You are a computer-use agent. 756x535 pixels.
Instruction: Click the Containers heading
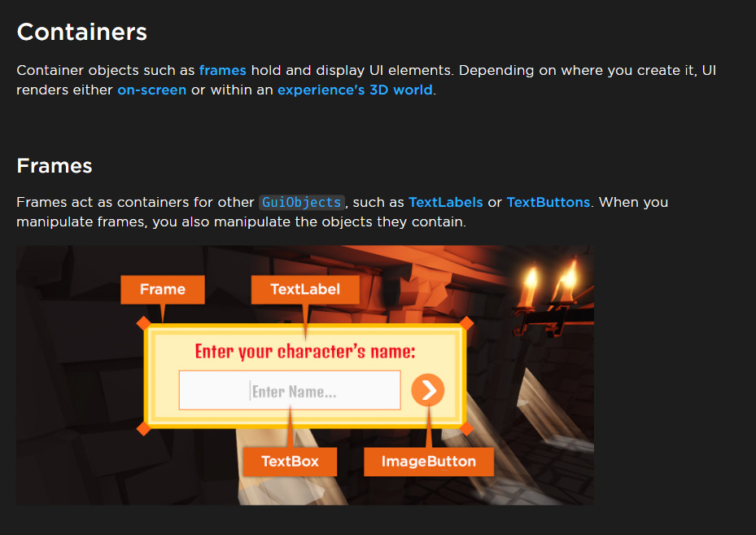[x=82, y=33]
